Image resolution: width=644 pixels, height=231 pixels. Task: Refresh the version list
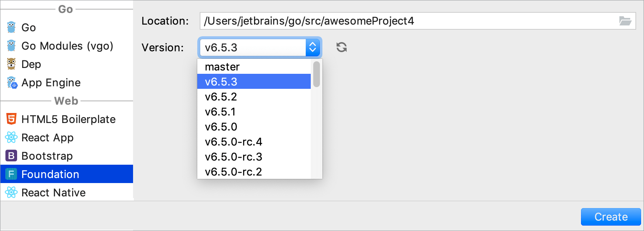(342, 48)
